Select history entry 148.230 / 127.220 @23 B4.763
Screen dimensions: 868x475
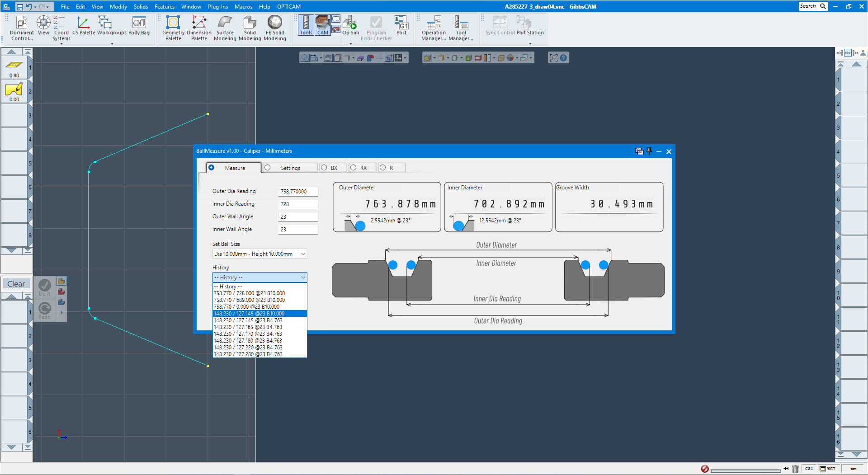pyautogui.click(x=248, y=347)
